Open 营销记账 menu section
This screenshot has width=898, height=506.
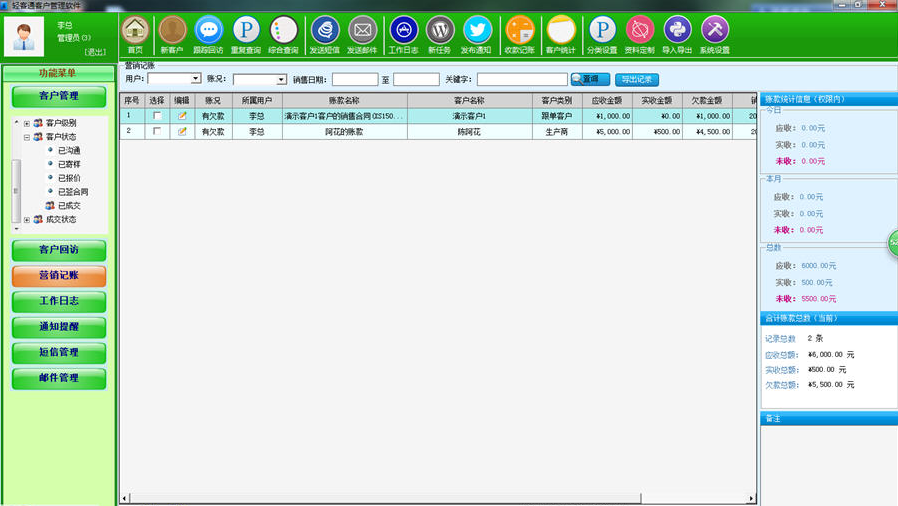[59, 276]
